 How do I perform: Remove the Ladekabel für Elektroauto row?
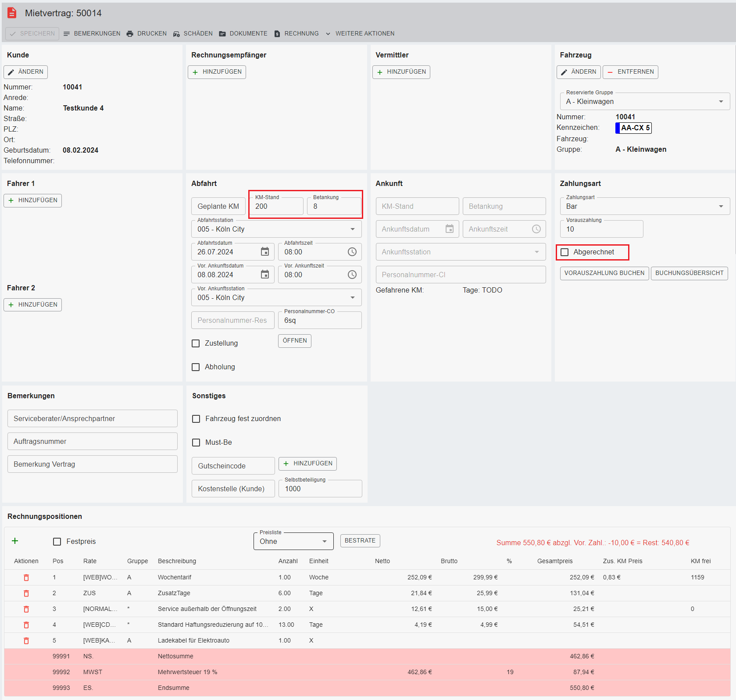26,641
